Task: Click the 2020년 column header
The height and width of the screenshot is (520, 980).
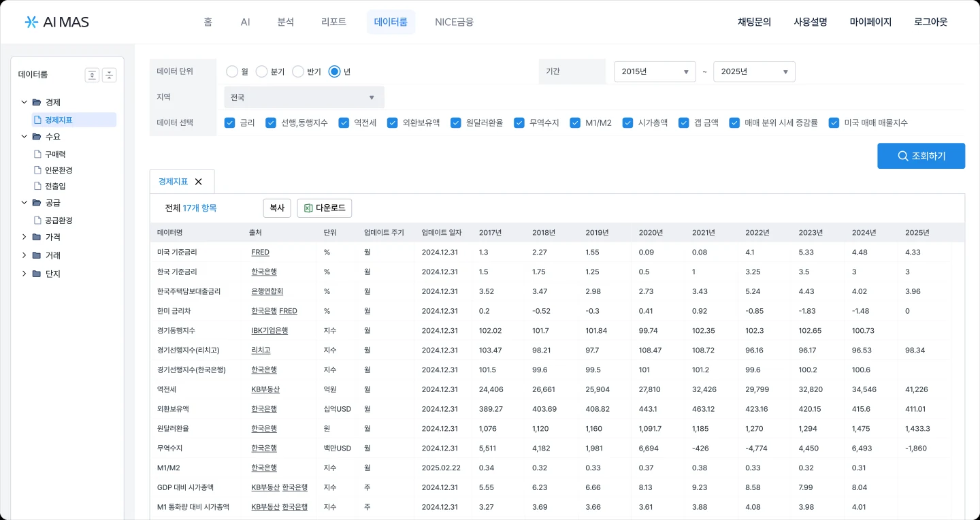Action: (x=651, y=232)
